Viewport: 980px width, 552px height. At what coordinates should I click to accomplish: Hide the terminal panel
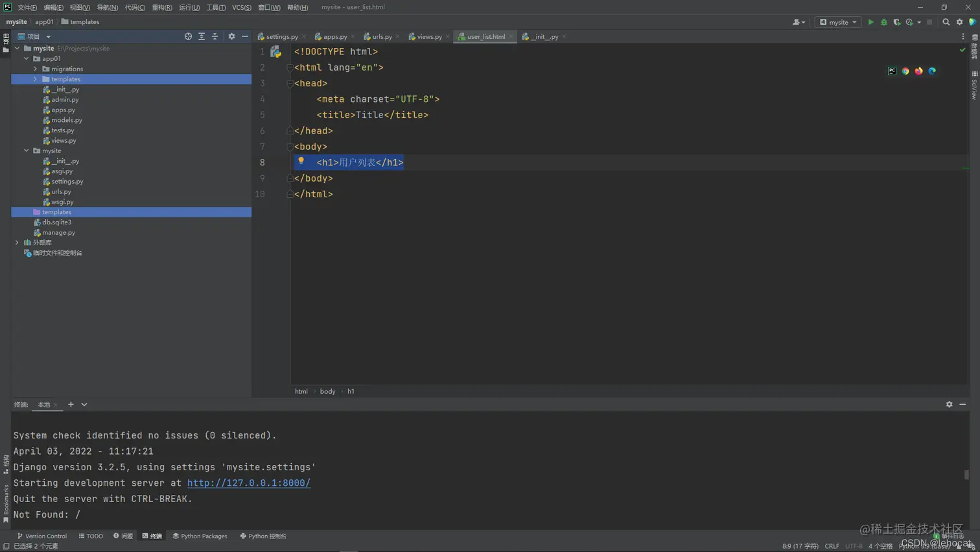[x=962, y=404]
